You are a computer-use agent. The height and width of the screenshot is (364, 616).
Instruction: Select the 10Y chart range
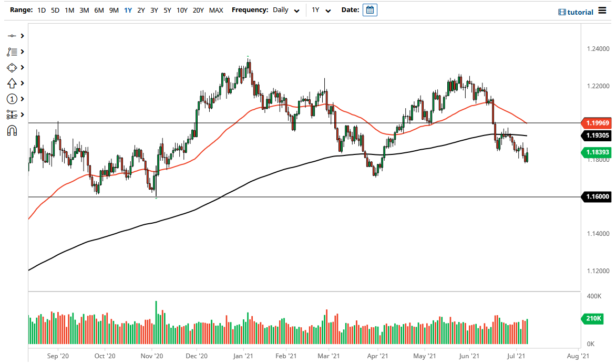[182, 9]
